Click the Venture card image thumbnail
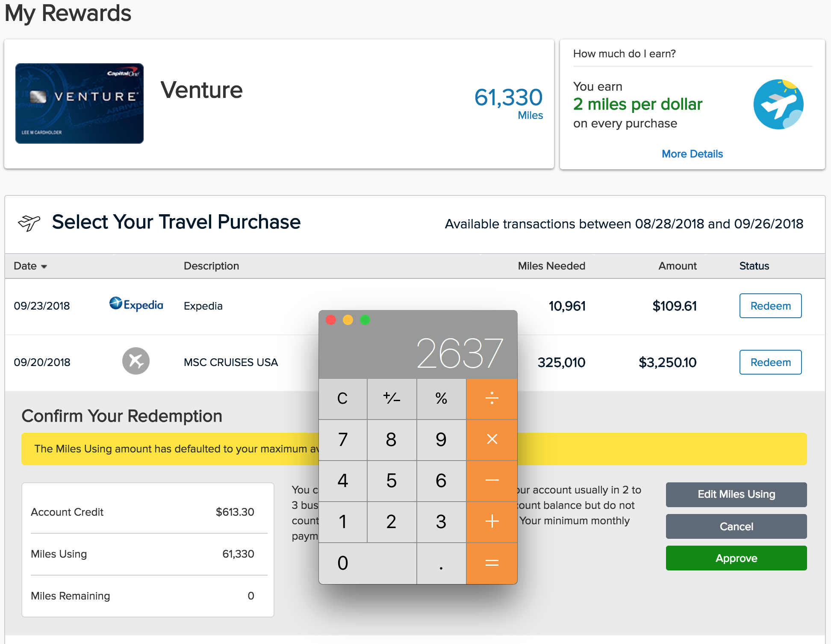The height and width of the screenshot is (644, 831). click(x=79, y=103)
